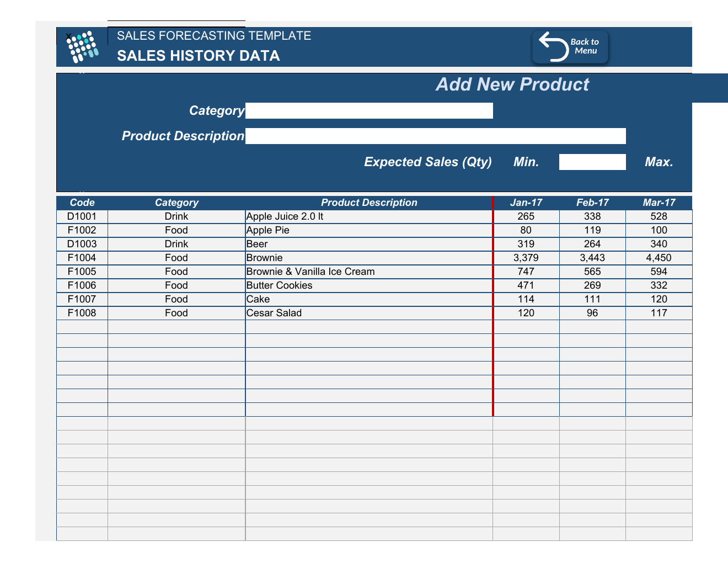
Task: Click the Beer description cell
Action: click(x=369, y=244)
